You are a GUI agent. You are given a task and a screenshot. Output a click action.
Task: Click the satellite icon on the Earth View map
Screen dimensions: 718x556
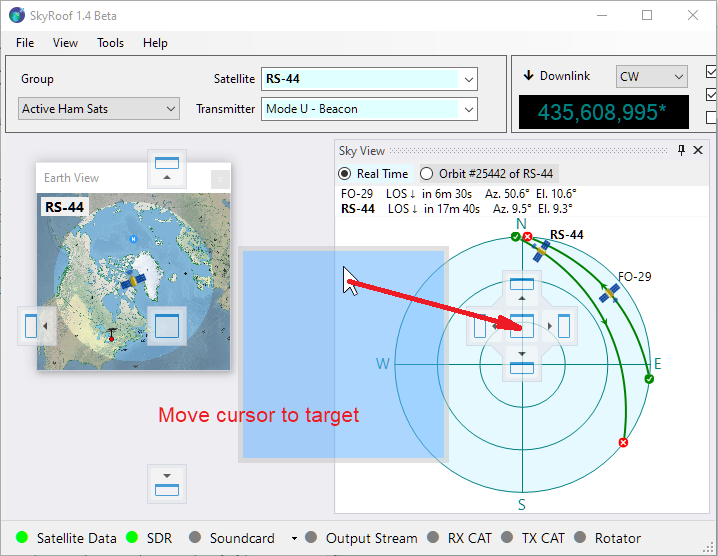click(x=133, y=282)
